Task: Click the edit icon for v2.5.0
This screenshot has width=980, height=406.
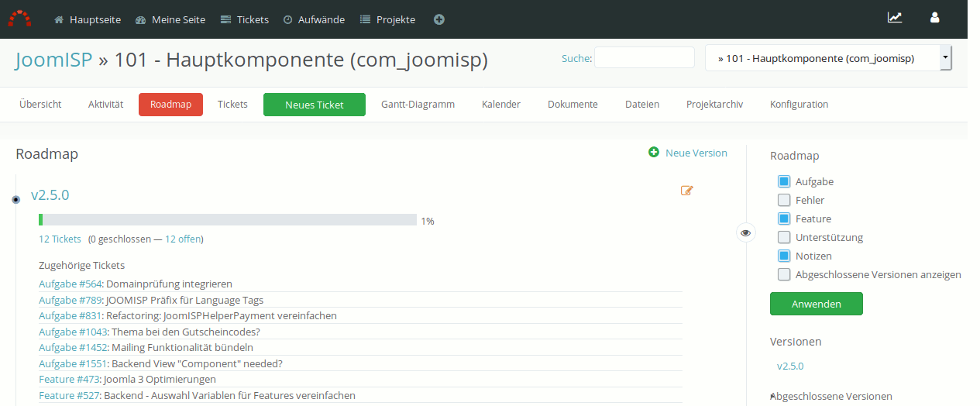Action: pos(687,190)
